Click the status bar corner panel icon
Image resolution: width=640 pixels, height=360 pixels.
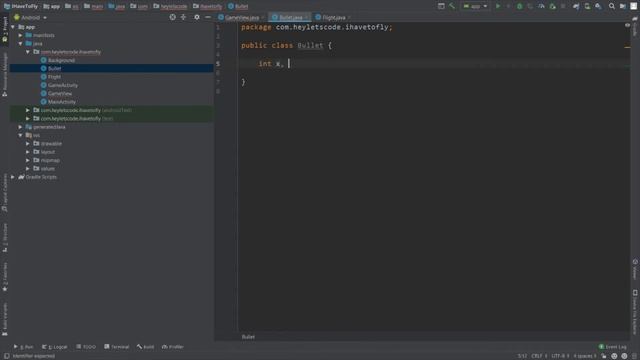[7, 356]
